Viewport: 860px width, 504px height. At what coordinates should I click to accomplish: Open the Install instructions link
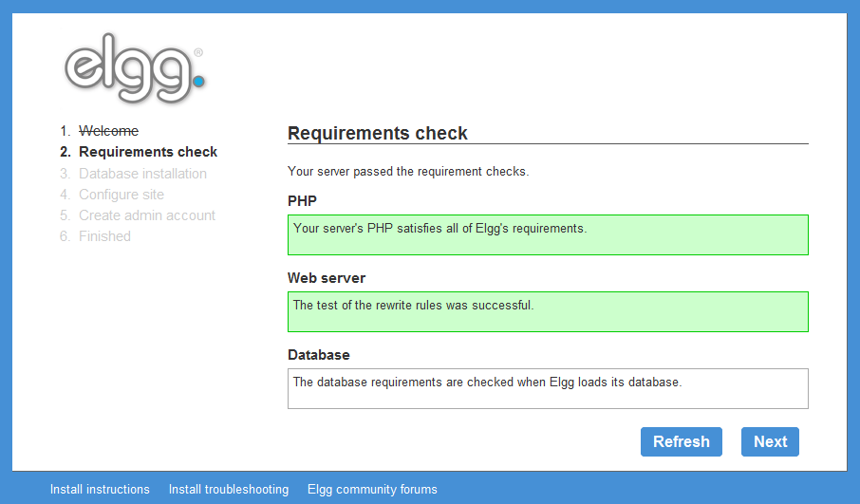100,489
